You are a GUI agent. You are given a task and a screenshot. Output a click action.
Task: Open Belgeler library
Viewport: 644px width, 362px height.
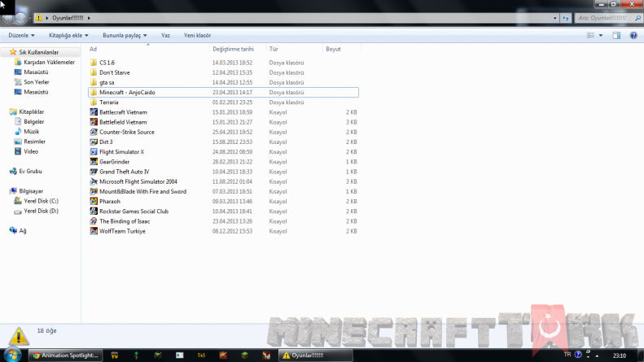[33, 121]
